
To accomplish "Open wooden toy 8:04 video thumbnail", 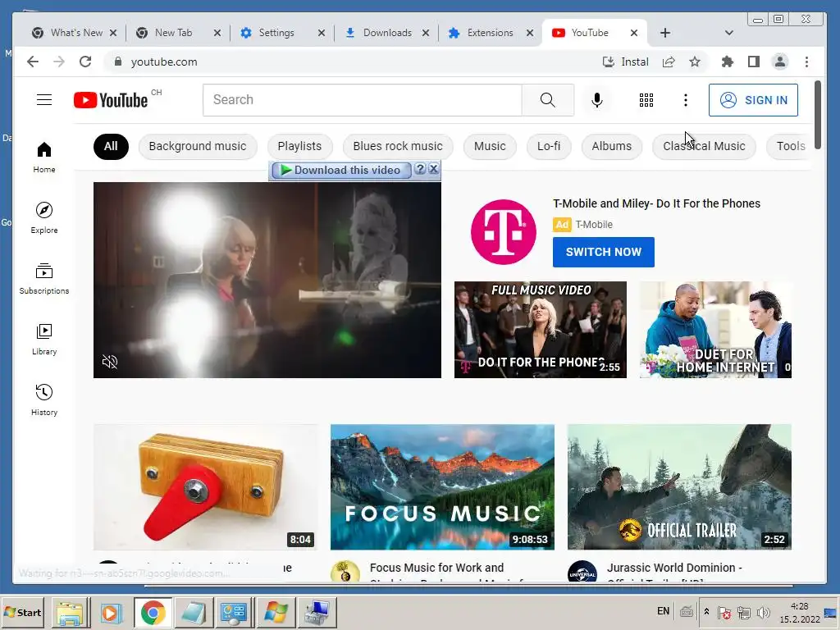I will click(x=205, y=487).
